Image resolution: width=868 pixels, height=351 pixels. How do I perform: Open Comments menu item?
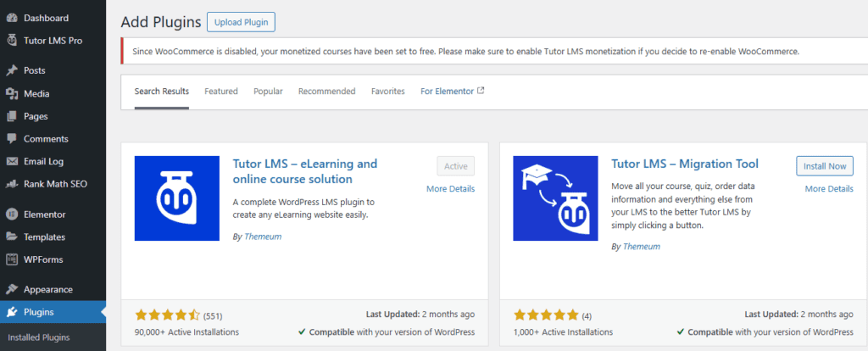click(53, 139)
